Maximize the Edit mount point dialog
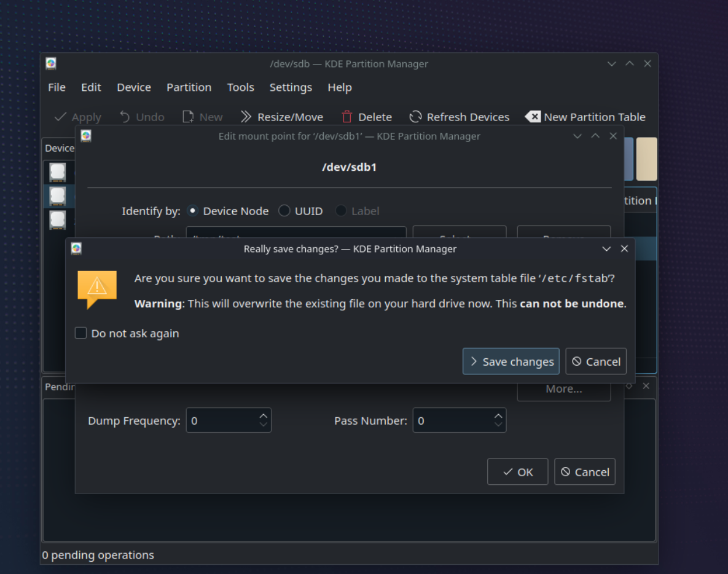728x574 pixels. click(595, 136)
